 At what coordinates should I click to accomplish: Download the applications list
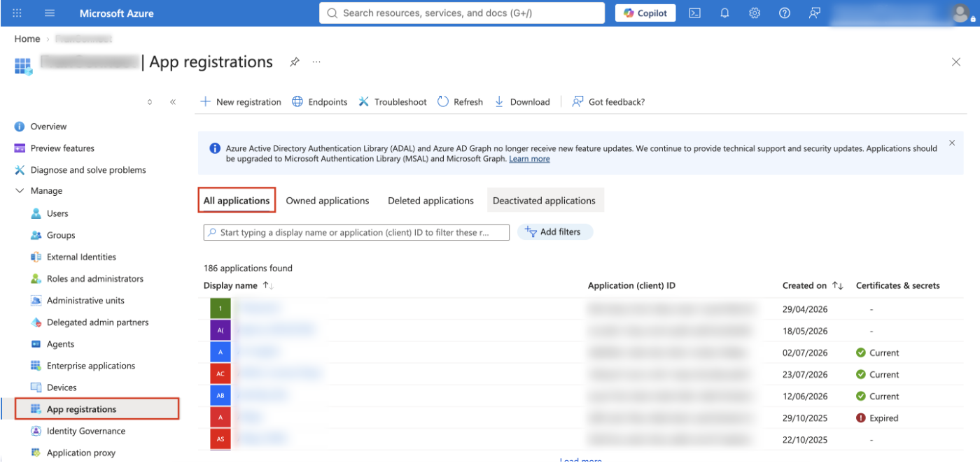(522, 102)
